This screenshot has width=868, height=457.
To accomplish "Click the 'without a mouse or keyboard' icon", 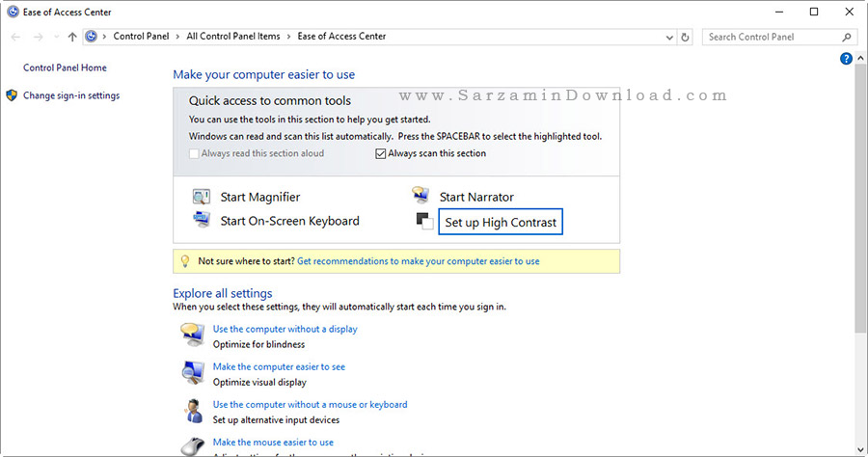I will click(x=194, y=411).
